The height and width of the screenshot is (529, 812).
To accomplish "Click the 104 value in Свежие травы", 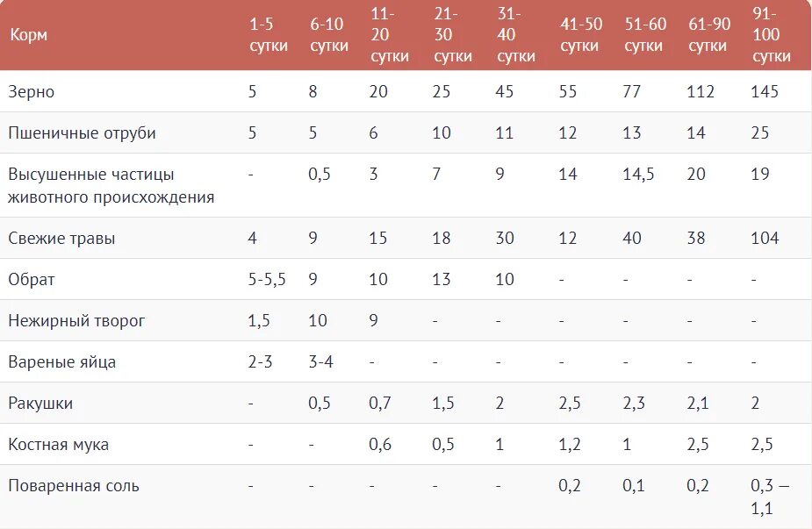I will [x=765, y=238].
